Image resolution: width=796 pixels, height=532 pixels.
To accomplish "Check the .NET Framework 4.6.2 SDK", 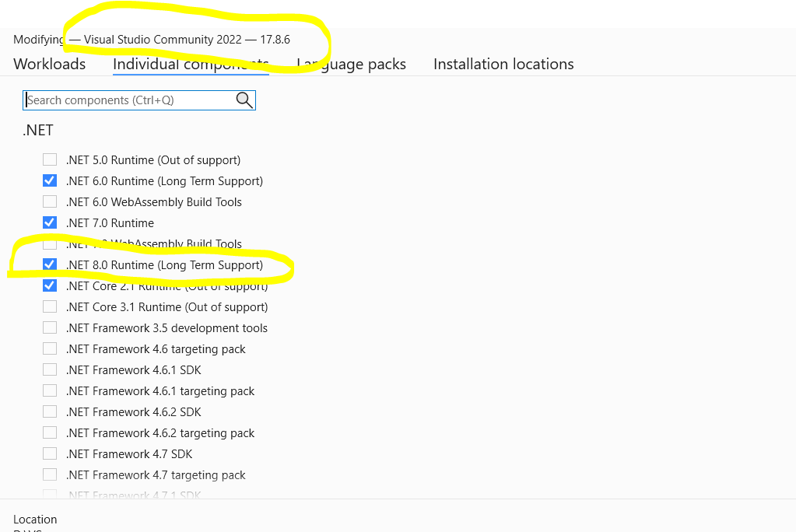I will pyautogui.click(x=50, y=411).
